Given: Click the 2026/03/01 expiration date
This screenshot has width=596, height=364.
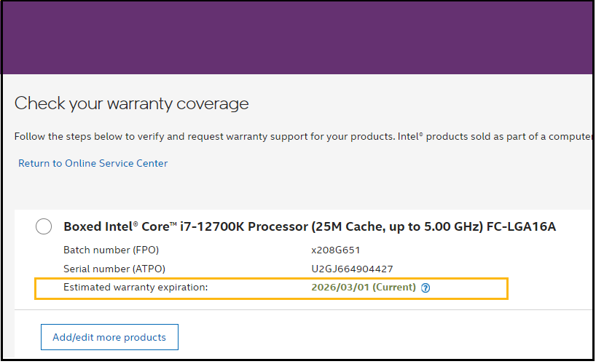Looking at the screenshot, I should click(x=340, y=288).
